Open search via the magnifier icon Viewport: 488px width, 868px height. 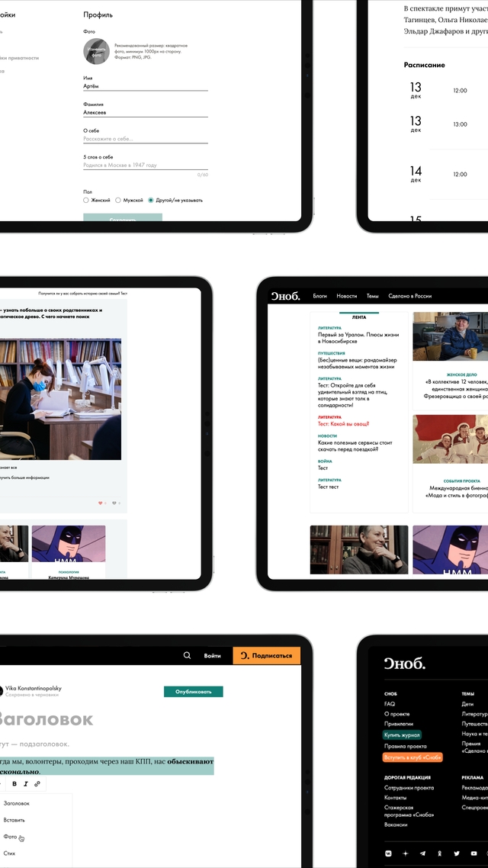187,655
